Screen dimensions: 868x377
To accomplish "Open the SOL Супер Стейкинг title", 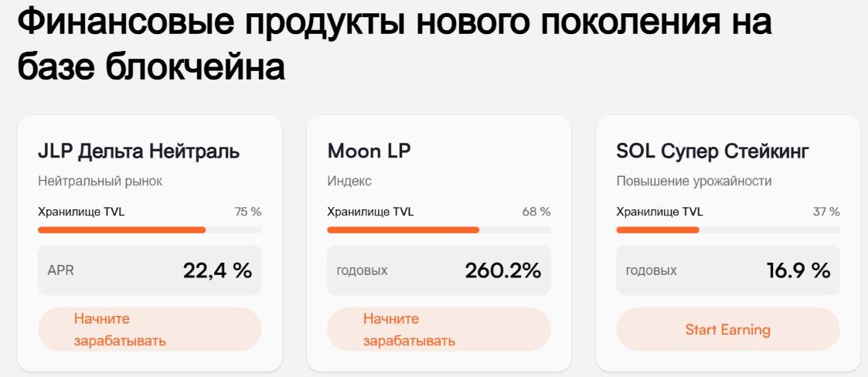I will [x=712, y=151].
